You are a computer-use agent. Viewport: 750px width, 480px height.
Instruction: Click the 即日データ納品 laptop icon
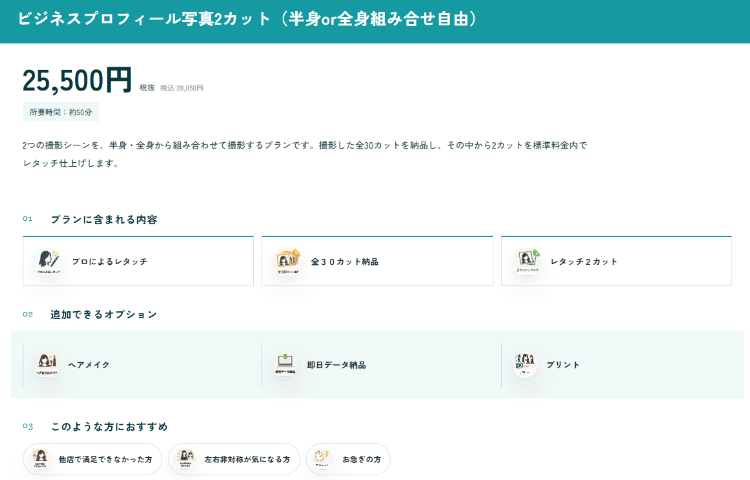click(x=285, y=364)
